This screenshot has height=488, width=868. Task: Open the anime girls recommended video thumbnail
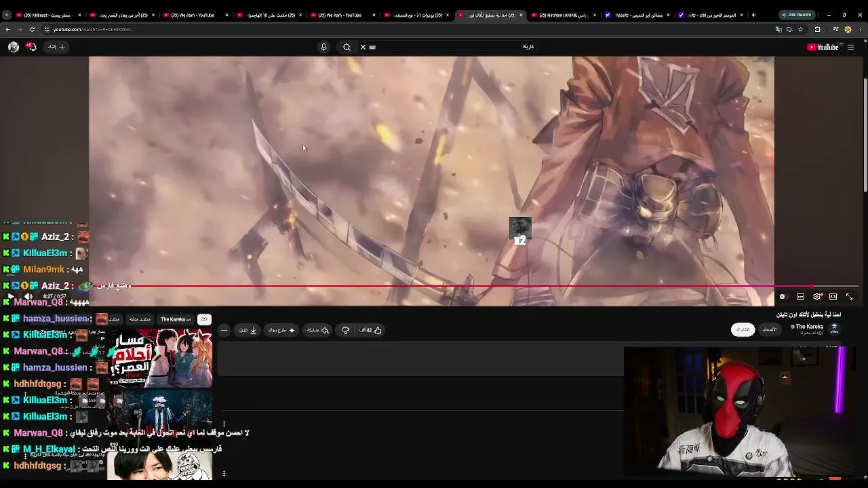[159, 358]
